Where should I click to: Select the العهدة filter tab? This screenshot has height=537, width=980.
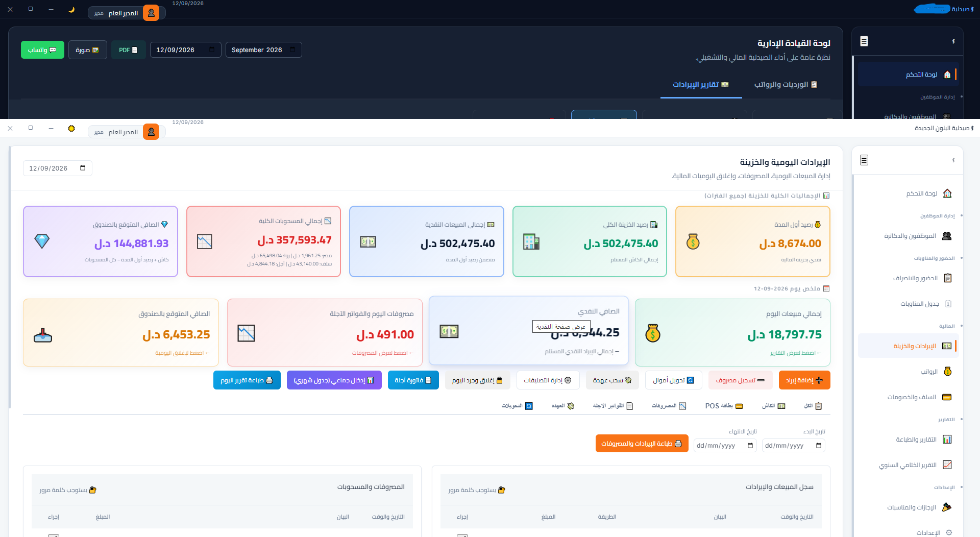pyautogui.click(x=563, y=406)
